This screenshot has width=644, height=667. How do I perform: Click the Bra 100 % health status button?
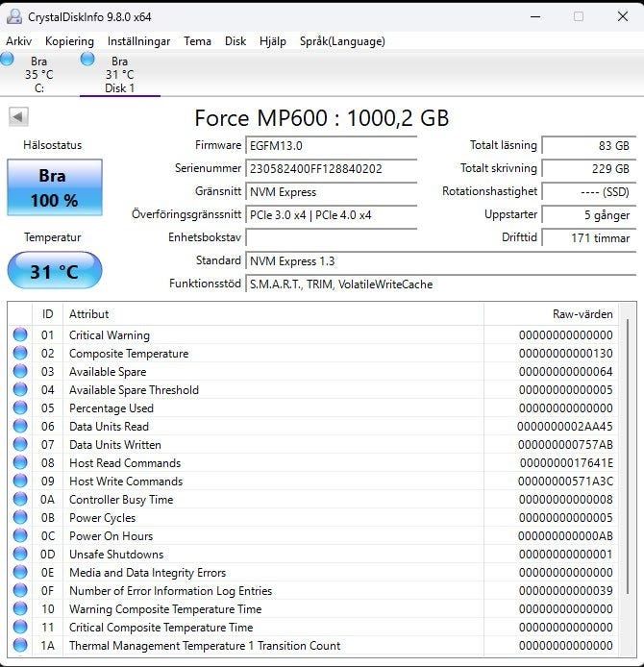tap(57, 187)
